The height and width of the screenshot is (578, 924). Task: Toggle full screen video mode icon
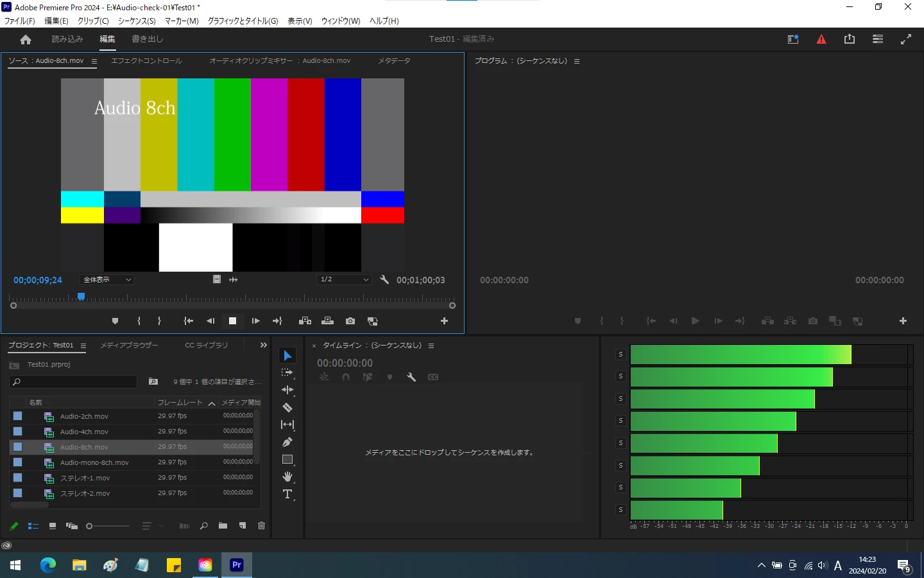[x=906, y=39]
